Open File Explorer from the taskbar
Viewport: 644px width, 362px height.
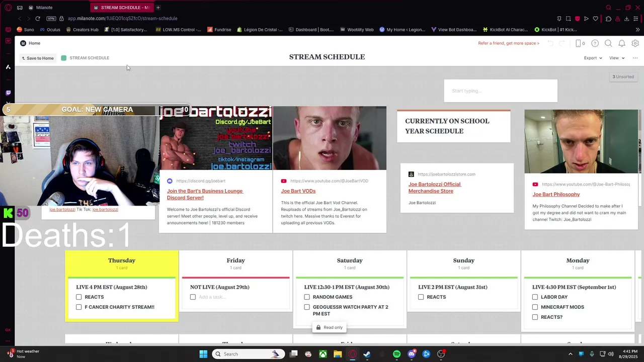coord(338,354)
